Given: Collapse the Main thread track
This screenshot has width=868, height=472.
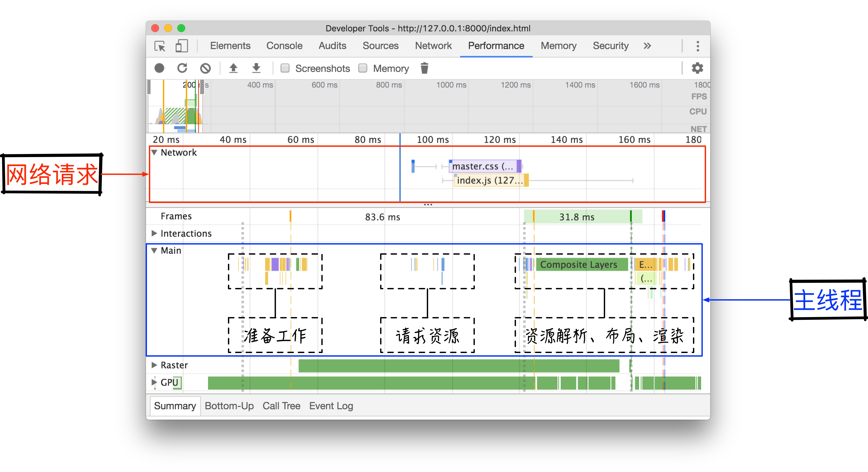Looking at the screenshot, I should coord(154,251).
